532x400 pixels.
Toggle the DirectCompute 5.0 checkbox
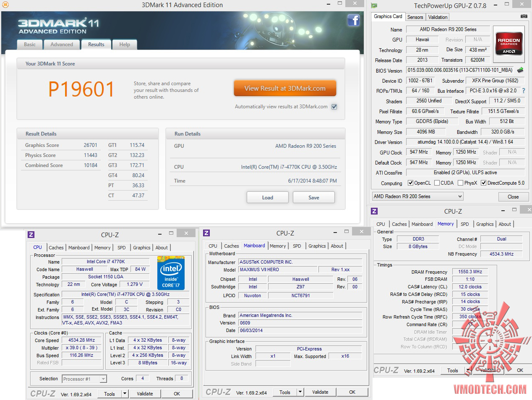point(484,183)
